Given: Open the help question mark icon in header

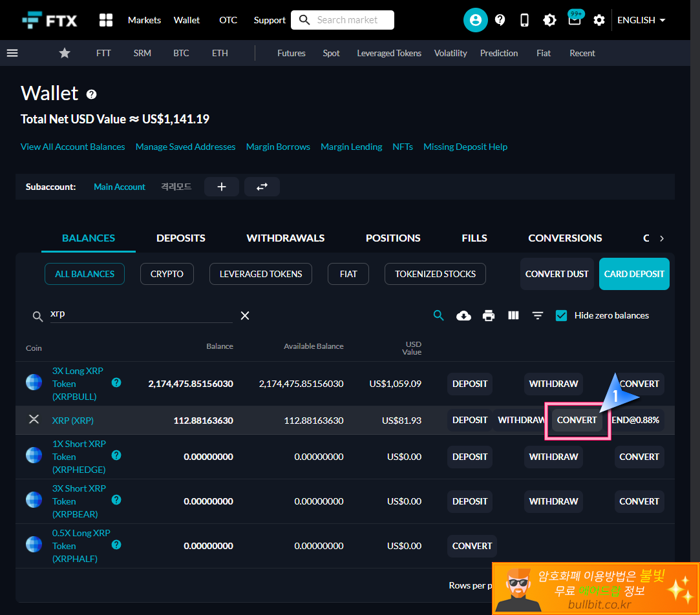Looking at the screenshot, I should [x=500, y=20].
